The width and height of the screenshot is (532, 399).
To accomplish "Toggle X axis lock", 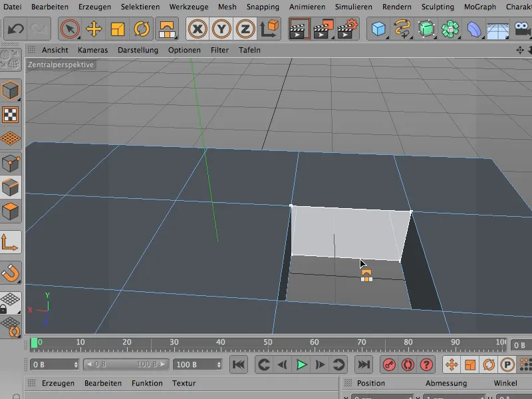I will [198, 29].
